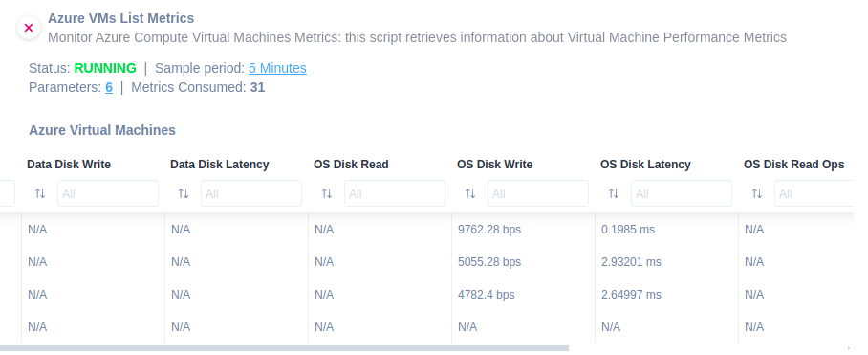
Task: Sort by Data Disk Latency column
Action: click(x=184, y=193)
